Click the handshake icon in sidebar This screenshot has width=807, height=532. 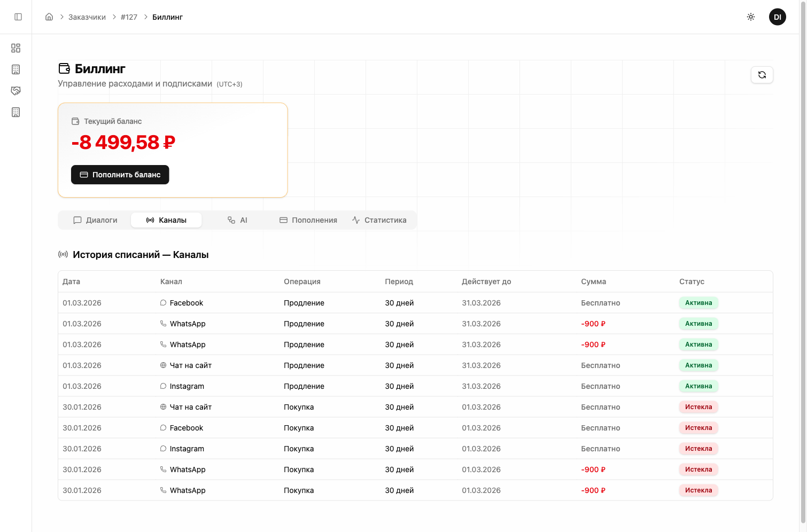coord(16,91)
